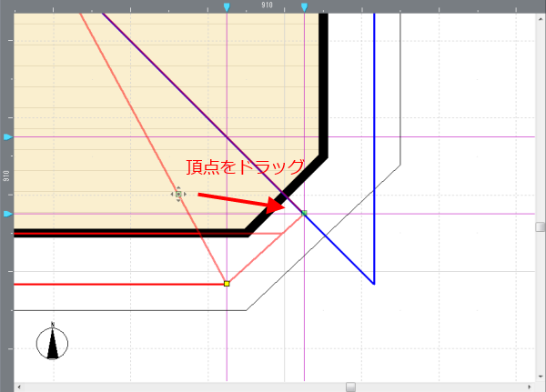Click the move cursor icon on the floor

pyautogui.click(x=178, y=194)
